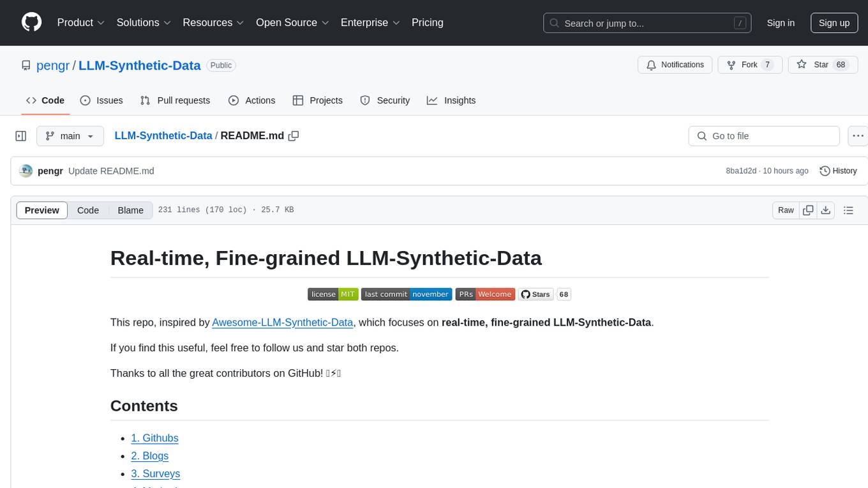
Task: Click the last commit november badge
Action: (407, 294)
